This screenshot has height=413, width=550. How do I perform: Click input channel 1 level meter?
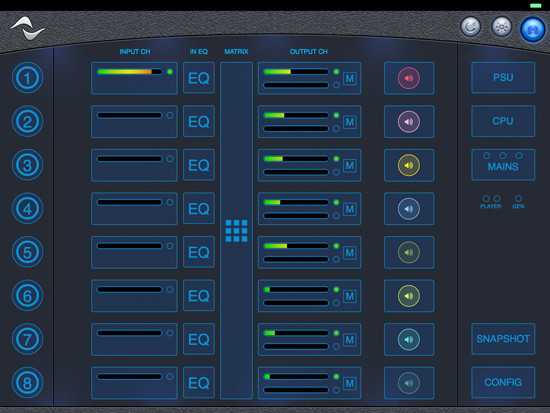click(129, 72)
